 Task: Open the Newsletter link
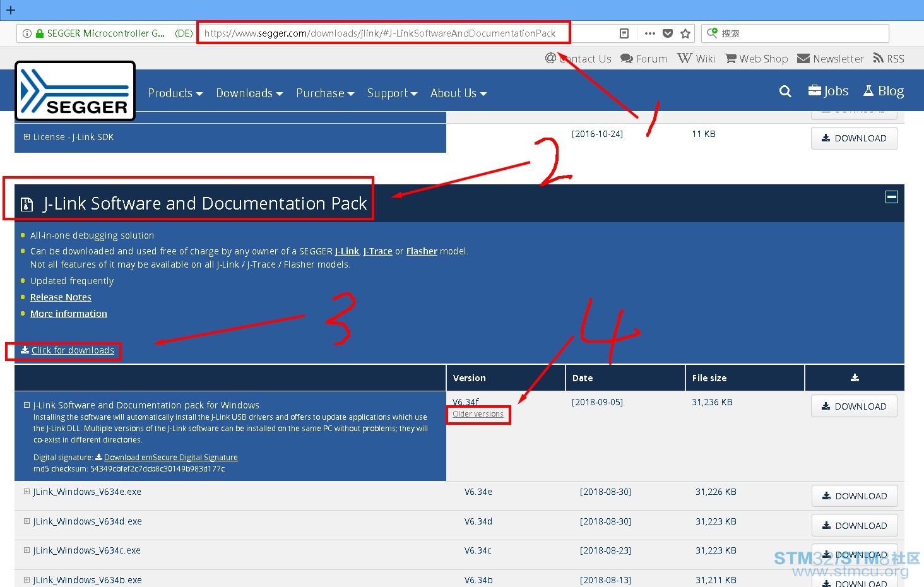click(831, 59)
